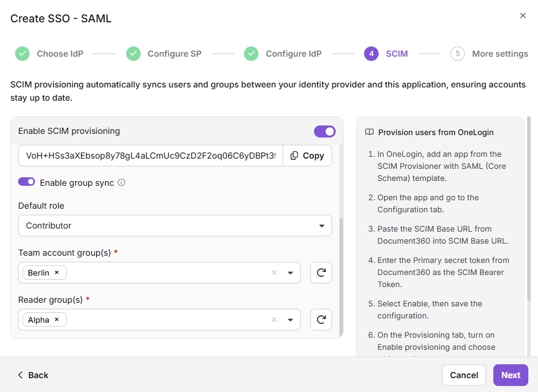
Task: Click step 3 'Paste the SCIM Base URL' text
Action: 443,235
